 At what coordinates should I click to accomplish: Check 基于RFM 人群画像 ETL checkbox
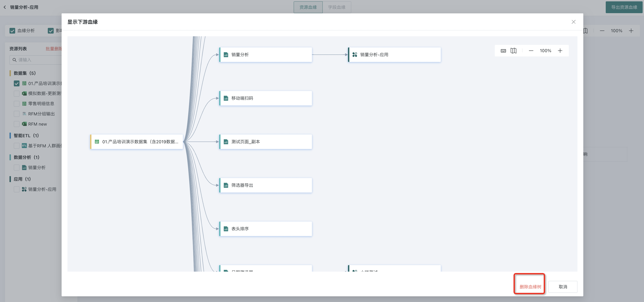17,146
